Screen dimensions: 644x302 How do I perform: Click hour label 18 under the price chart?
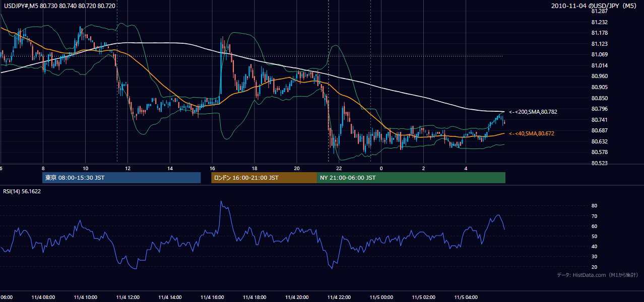(x=254, y=169)
